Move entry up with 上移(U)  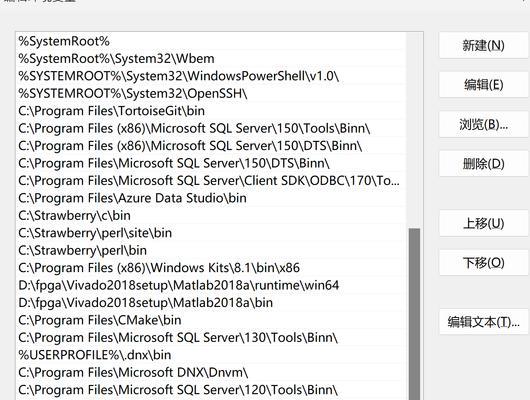tap(483, 223)
